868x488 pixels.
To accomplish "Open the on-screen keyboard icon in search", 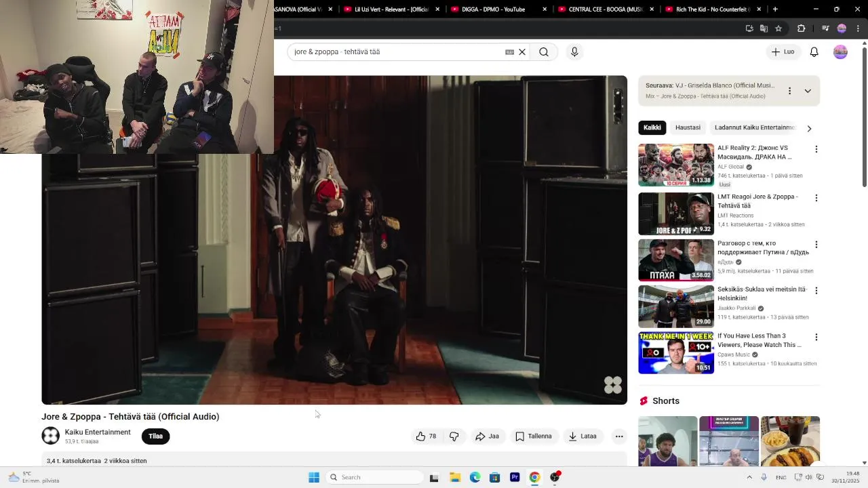I will tap(509, 52).
